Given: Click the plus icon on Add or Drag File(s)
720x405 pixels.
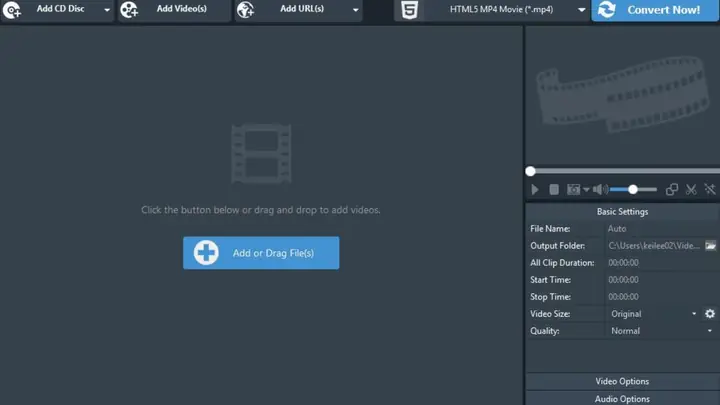Looking at the screenshot, I should (x=206, y=253).
